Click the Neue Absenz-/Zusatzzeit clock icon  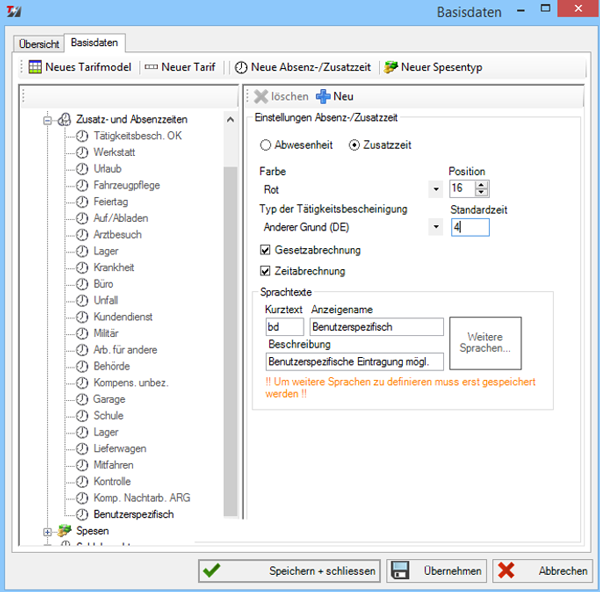pos(241,67)
